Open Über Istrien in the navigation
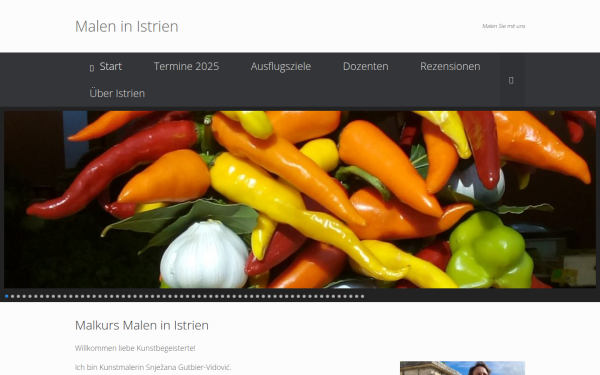 pyautogui.click(x=117, y=93)
